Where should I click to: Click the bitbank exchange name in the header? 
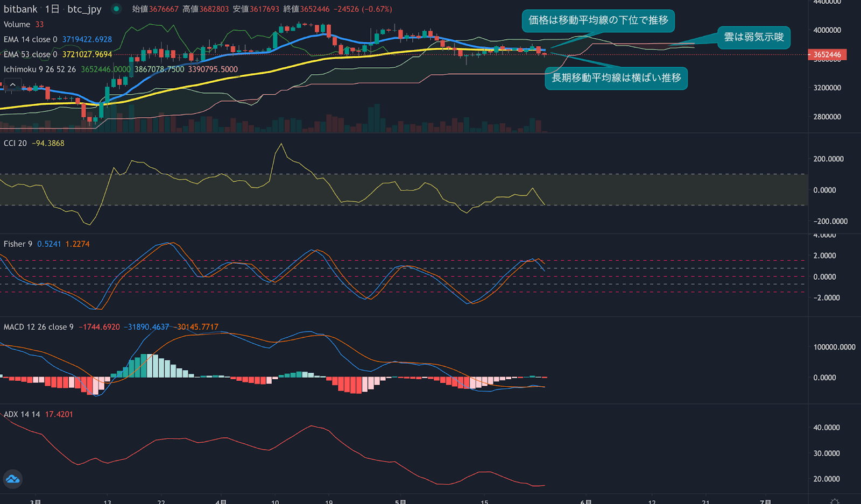[x=20, y=9]
